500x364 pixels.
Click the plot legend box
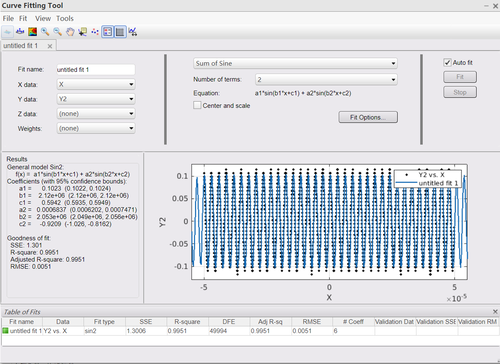click(428, 179)
